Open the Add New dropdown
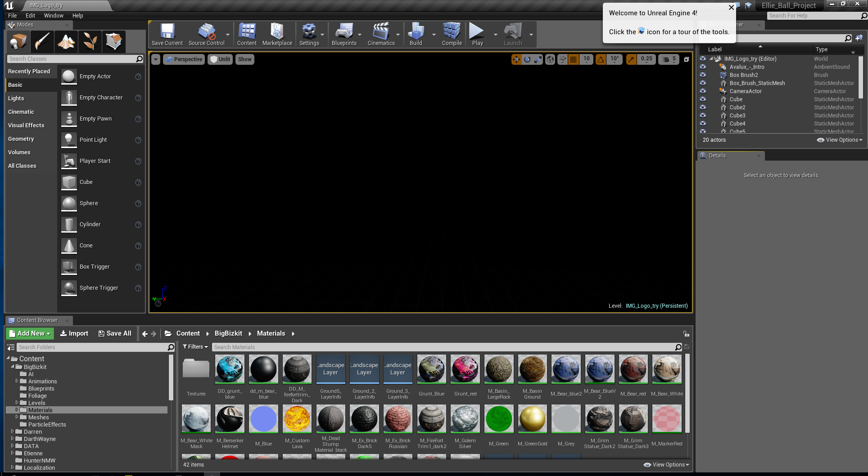This screenshot has width=868, height=476. pyautogui.click(x=30, y=333)
